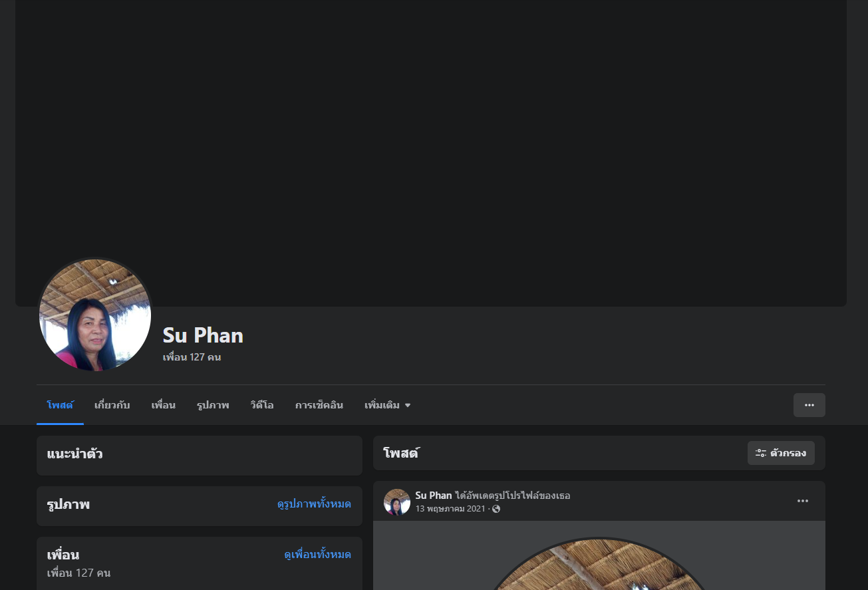
Task: Click เพื่อน 127 คน under profile name
Action: click(192, 357)
